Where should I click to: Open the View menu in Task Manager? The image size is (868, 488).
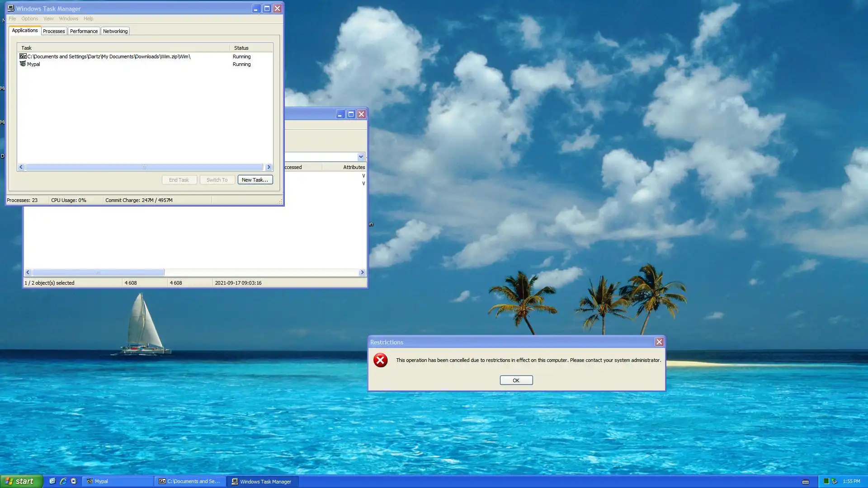(48, 19)
